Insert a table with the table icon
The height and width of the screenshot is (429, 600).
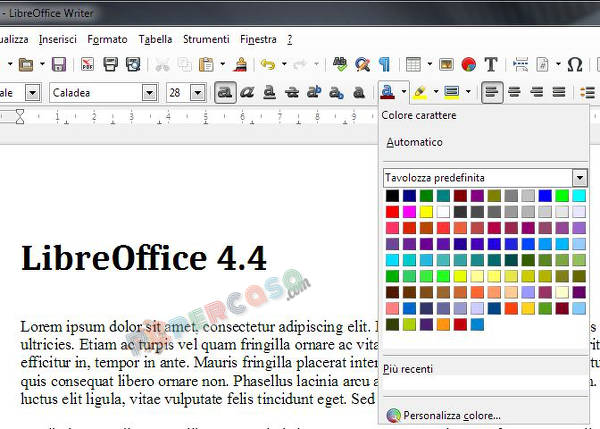point(413,64)
